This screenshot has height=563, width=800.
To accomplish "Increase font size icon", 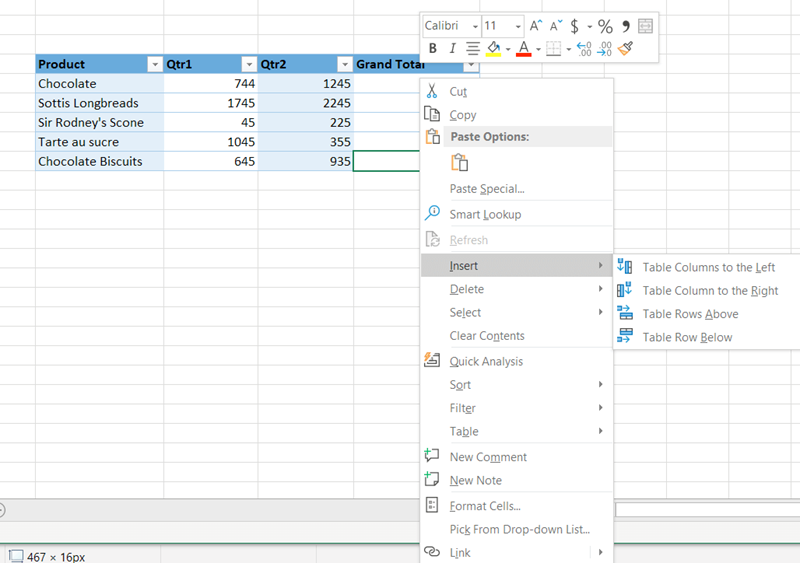I will tap(536, 26).
